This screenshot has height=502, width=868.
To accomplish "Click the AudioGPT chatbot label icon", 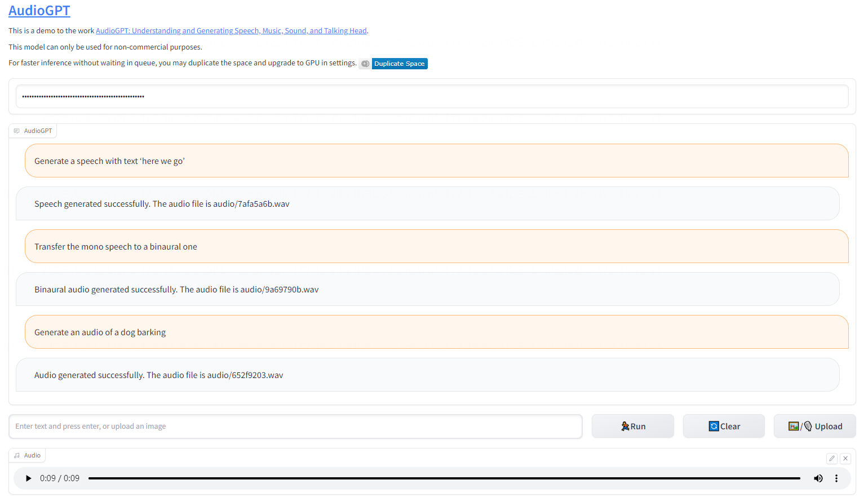I will [17, 131].
